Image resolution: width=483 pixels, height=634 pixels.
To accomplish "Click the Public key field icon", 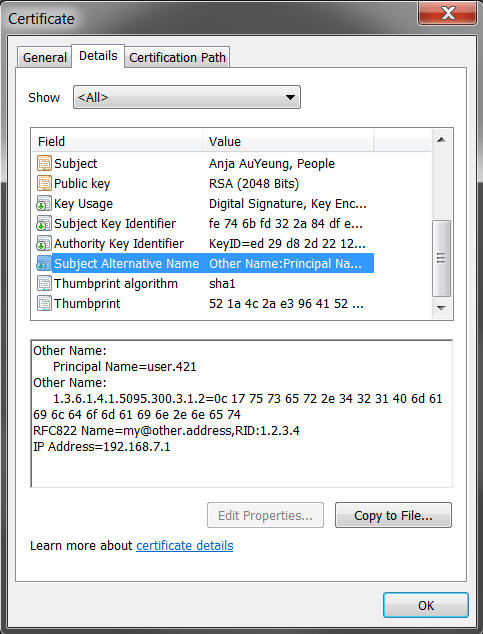I will point(44,183).
